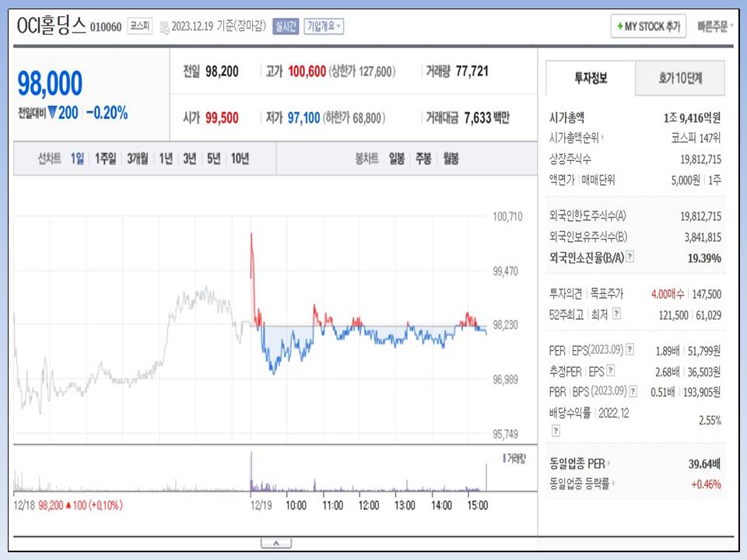Select the 5년 line chart period
The height and width of the screenshot is (560, 747).
[213, 158]
